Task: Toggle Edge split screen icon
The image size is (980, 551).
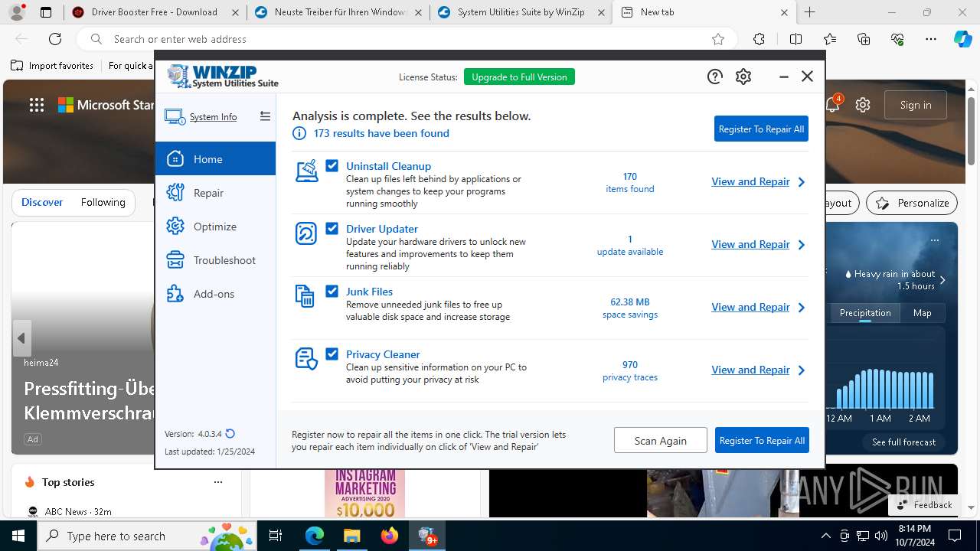Action: [x=795, y=39]
